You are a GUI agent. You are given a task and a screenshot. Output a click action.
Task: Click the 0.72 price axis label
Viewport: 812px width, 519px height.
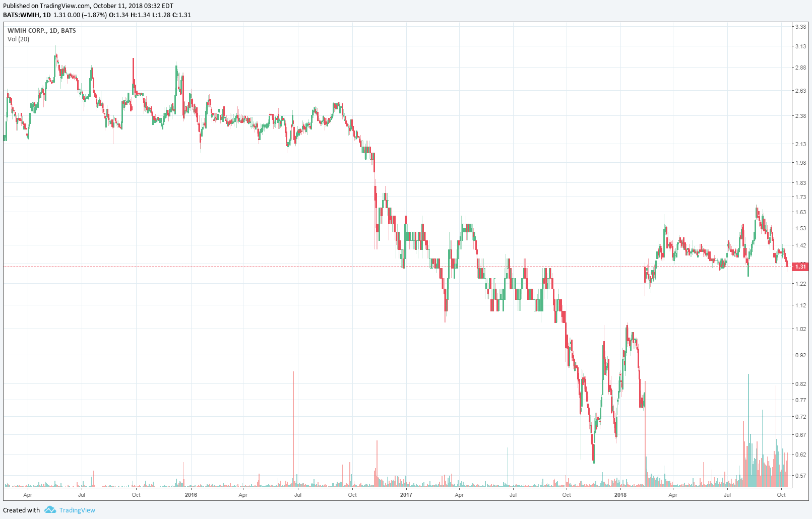point(800,417)
